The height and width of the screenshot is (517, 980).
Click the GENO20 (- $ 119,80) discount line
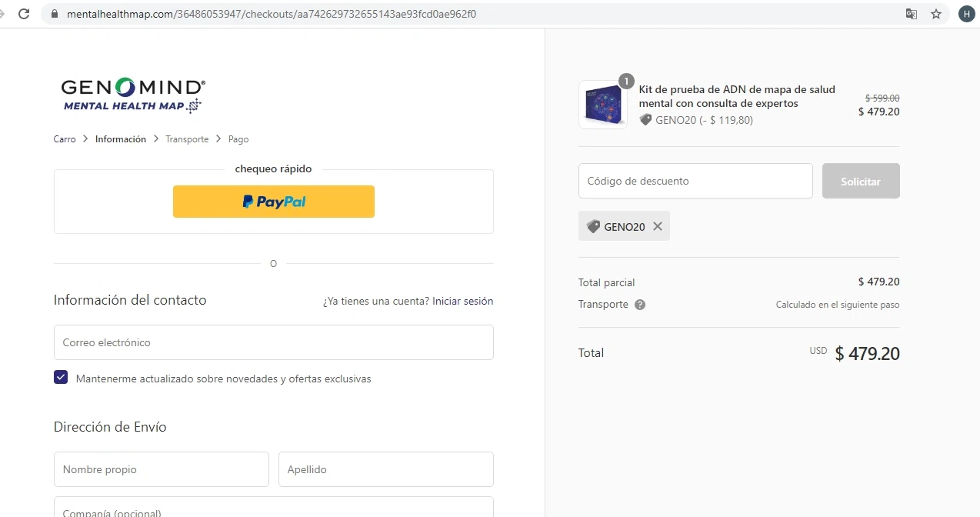coord(696,120)
